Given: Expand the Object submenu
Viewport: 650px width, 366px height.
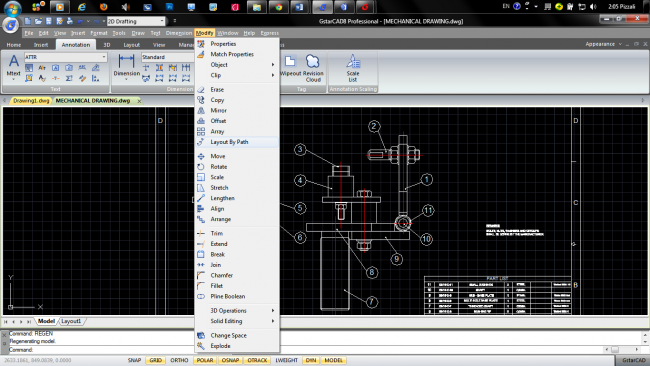Looking at the screenshot, I should pos(237,65).
